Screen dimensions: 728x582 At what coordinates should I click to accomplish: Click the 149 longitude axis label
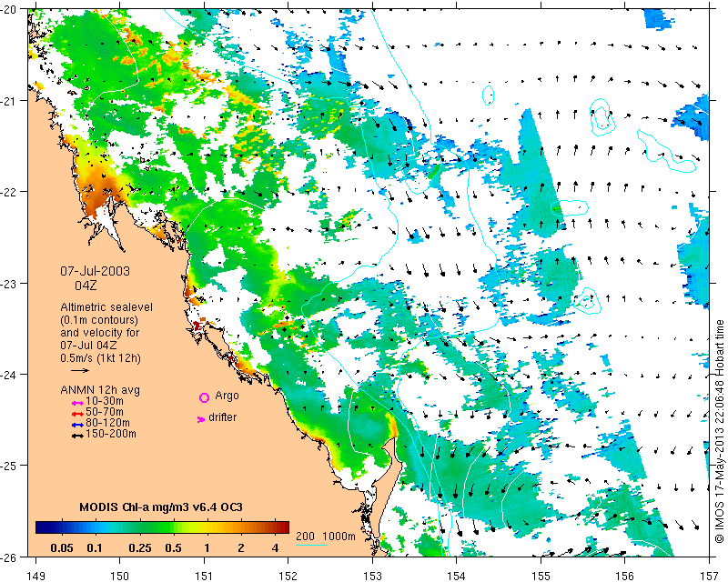(x=35, y=576)
